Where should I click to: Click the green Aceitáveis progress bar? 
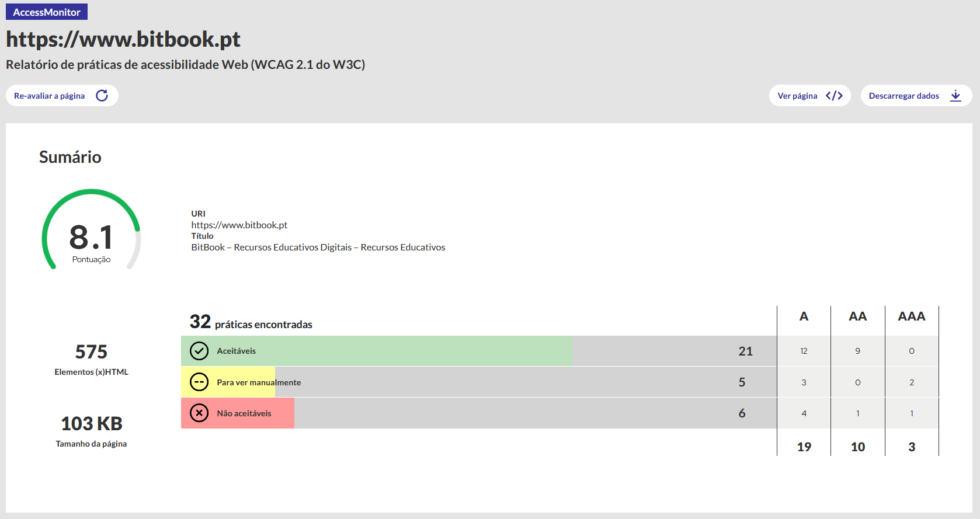click(377, 351)
